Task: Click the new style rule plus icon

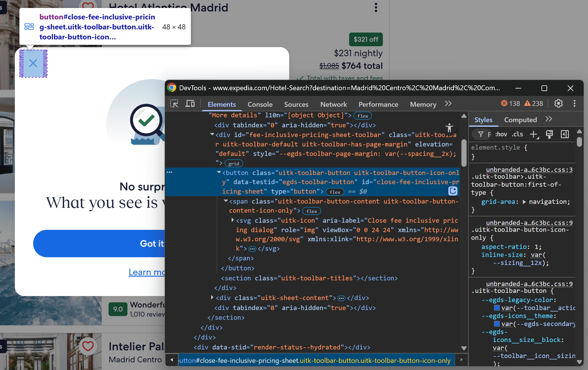Action: coord(533,134)
